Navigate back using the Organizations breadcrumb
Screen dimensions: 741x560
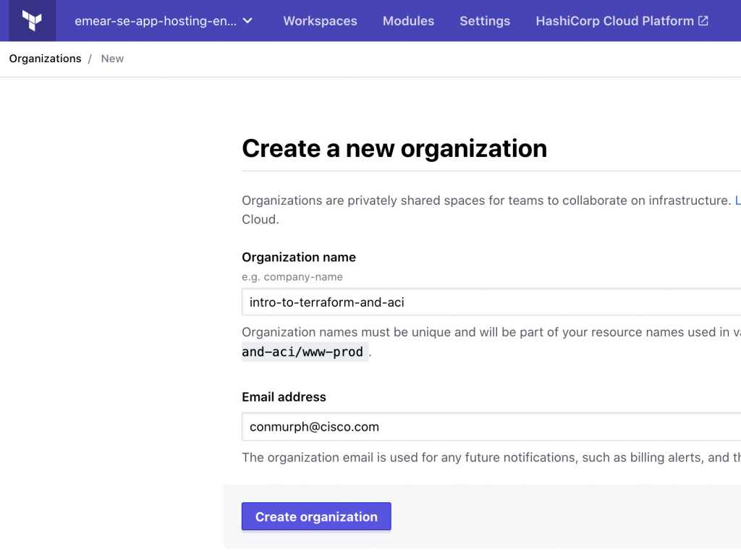(x=45, y=59)
